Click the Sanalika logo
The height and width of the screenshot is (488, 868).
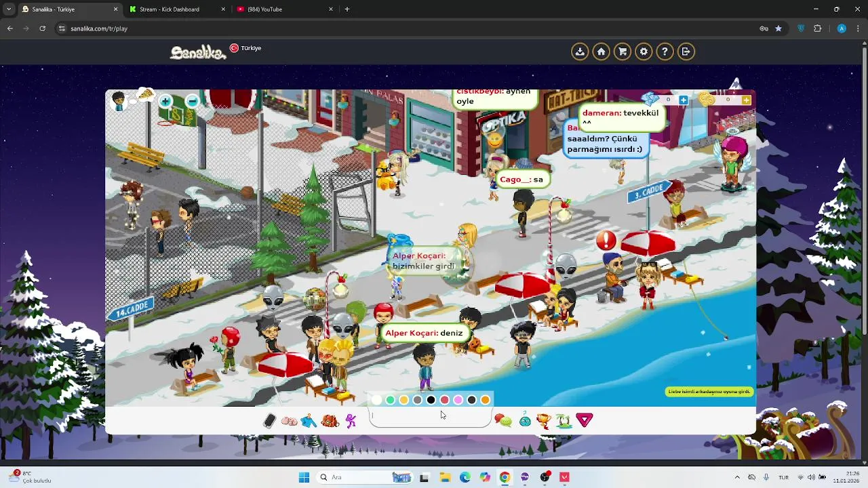click(x=197, y=52)
